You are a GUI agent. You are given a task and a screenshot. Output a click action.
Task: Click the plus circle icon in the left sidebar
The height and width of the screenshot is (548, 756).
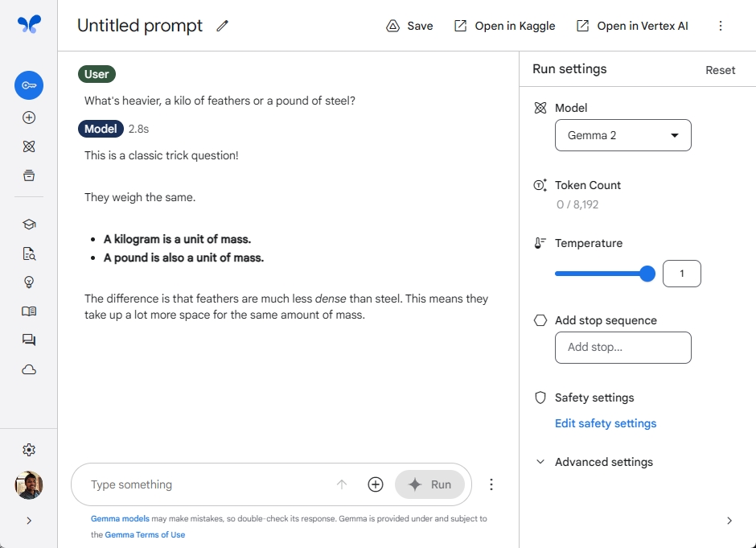pyautogui.click(x=29, y=117)
